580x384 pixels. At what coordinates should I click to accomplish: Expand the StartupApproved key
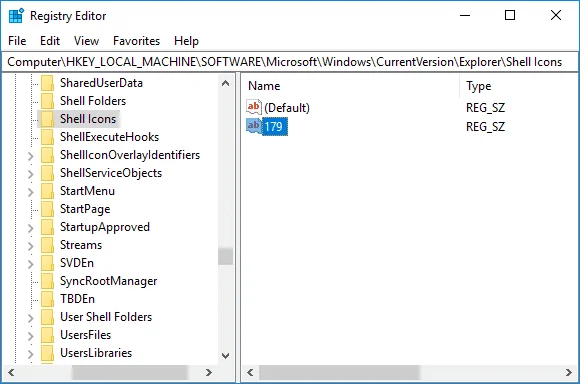(x=31, y=228)
